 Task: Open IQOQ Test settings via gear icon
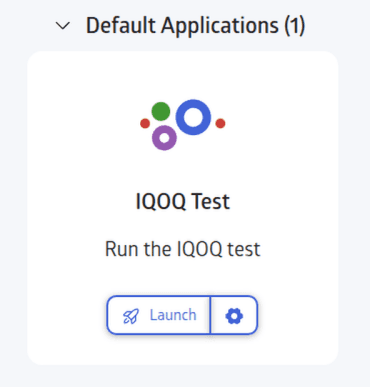pyautogui.click(x=234, y=315)
